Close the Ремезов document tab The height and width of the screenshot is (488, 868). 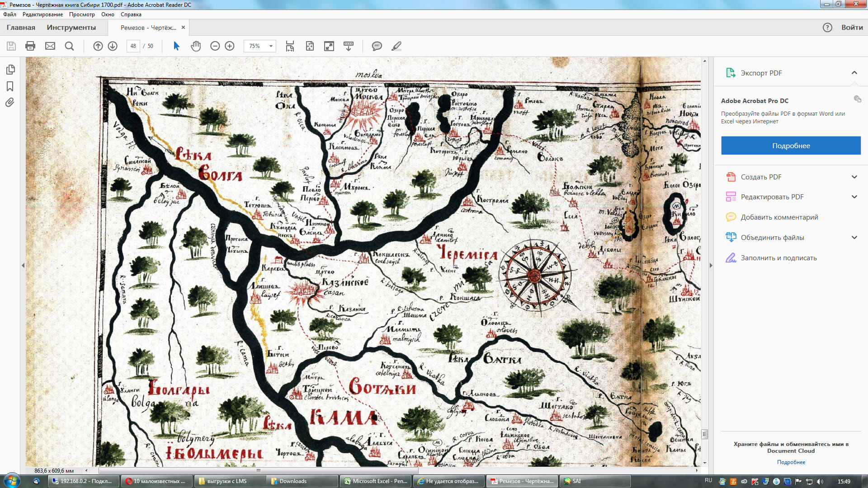(x=183, y=28)
